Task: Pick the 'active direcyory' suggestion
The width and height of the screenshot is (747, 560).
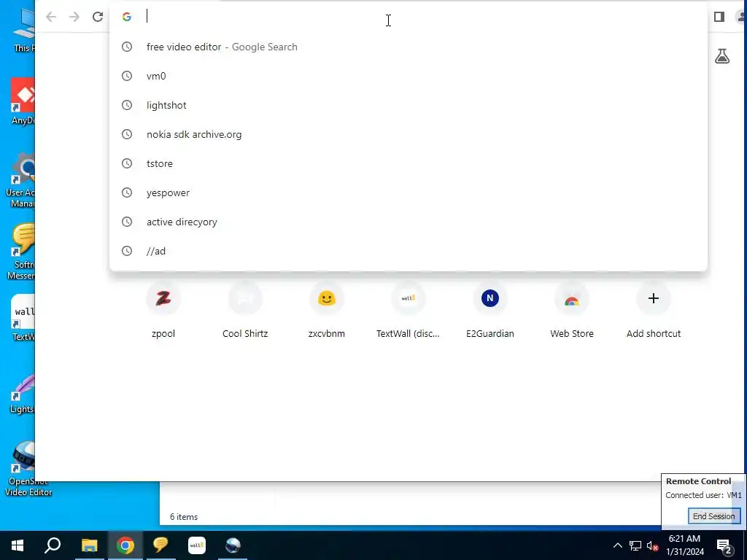Action: [x=409, y=222]
